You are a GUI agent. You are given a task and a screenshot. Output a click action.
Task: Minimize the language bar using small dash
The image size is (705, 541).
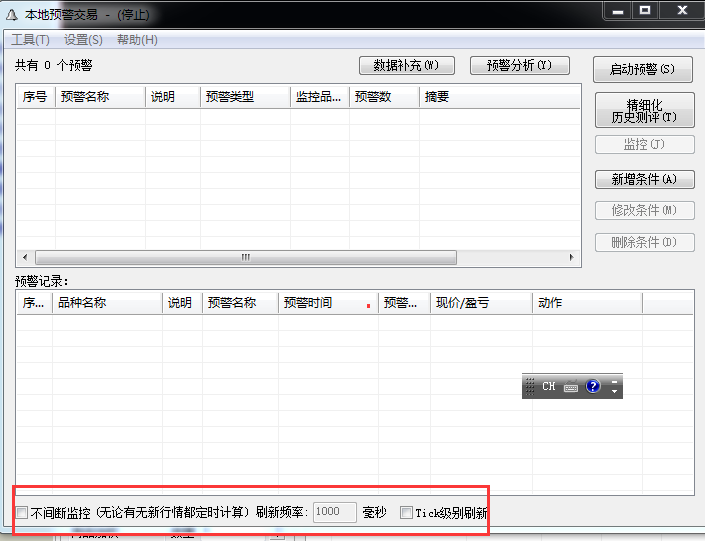(614, 382)
